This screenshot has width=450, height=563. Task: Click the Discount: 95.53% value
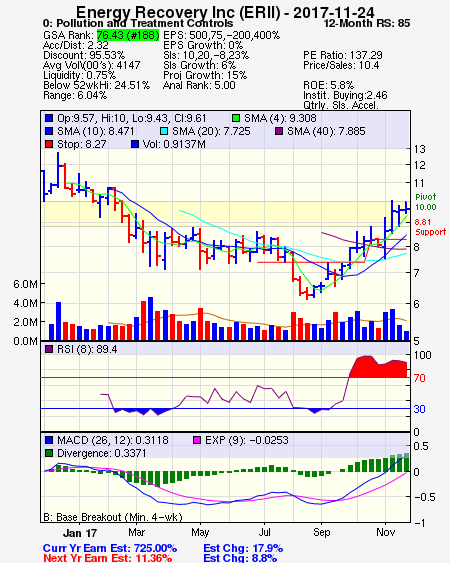[84, 55]
